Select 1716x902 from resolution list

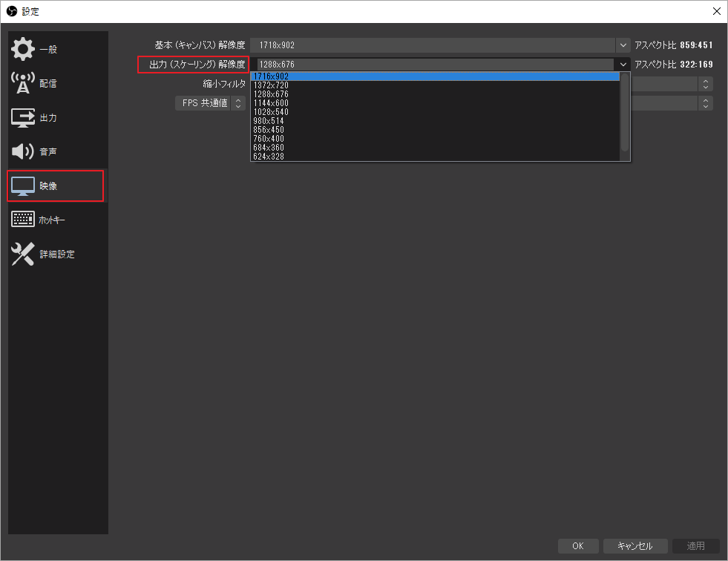pos(435,76)
